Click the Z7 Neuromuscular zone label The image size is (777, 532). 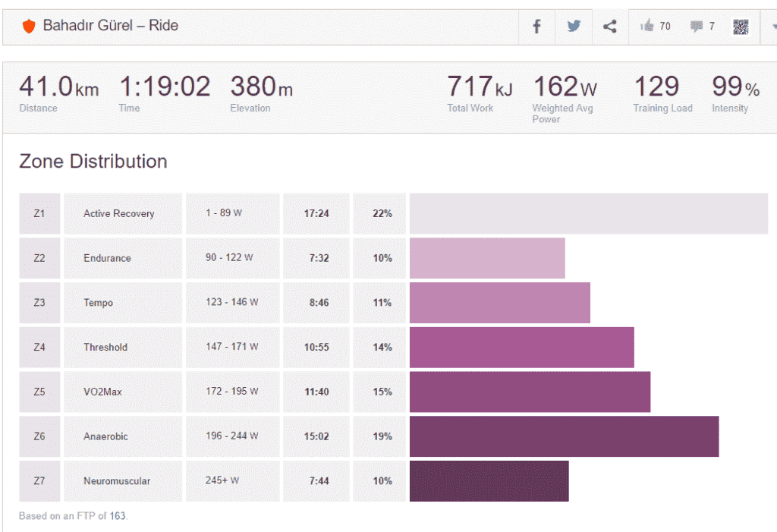pos(117,481)
